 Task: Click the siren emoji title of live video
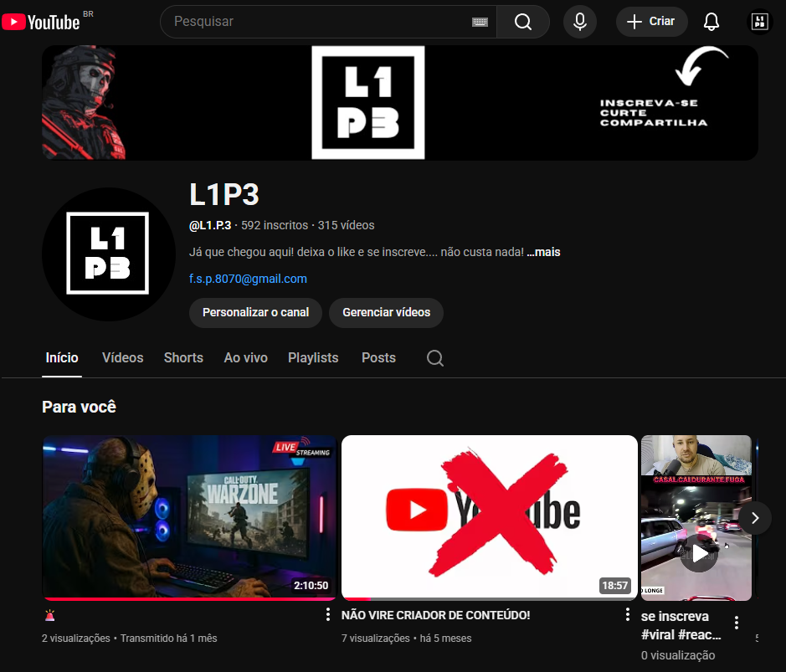[49, 615]
